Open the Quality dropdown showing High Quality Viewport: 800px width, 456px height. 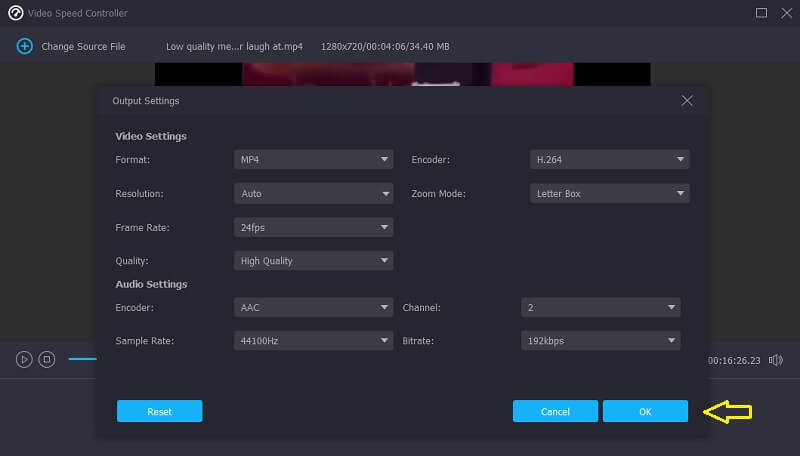coord(313,261)
